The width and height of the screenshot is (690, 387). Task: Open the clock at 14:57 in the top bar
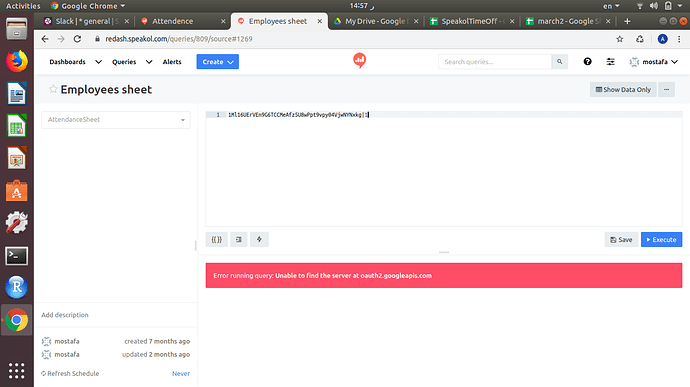362,6
